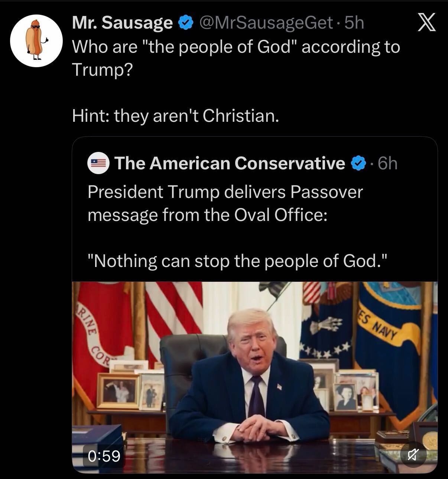The image size is (448, 479).
Task: Open the post via the 5h timestamp
Action: coord(354,23)
